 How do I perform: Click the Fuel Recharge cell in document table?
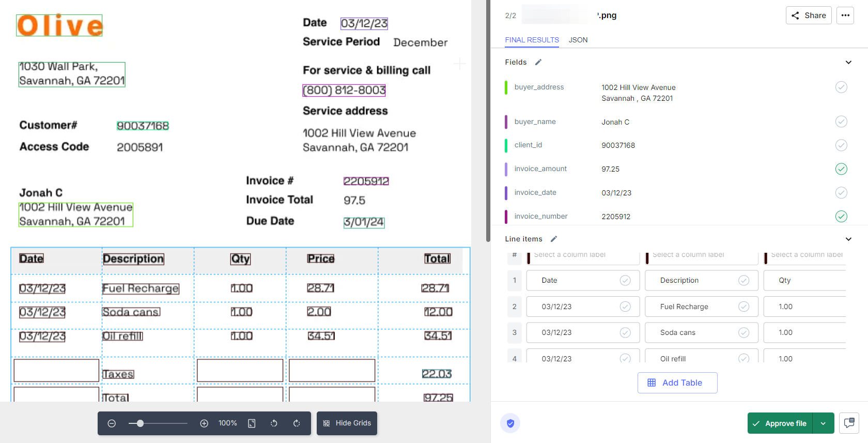click(141, 288)
